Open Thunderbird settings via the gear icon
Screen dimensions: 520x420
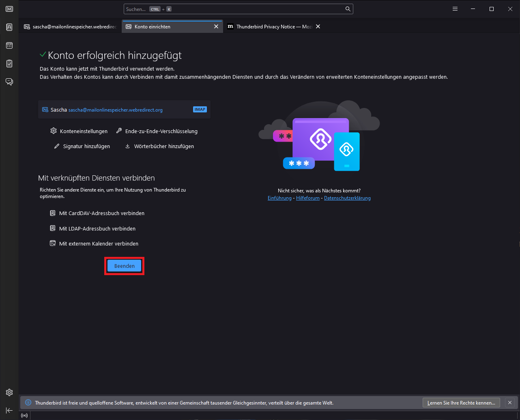9,392
